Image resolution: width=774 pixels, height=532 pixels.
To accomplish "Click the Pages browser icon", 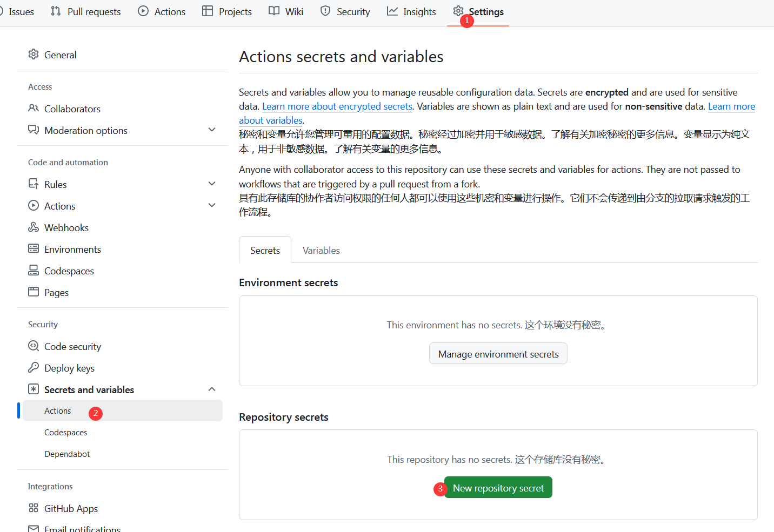I will pyautogui.click(x=34, y=292).
